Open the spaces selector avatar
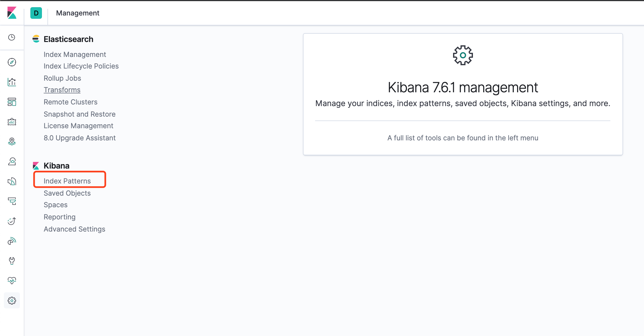The width and height of the screenshot is (644, 336). pyautogui.click(x=36, y=13)
